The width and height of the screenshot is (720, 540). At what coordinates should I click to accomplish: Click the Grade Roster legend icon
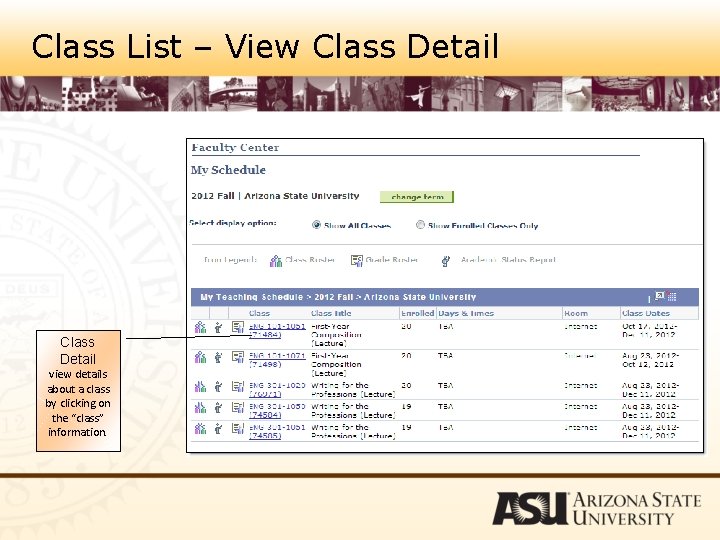click(x=357, y=261)
